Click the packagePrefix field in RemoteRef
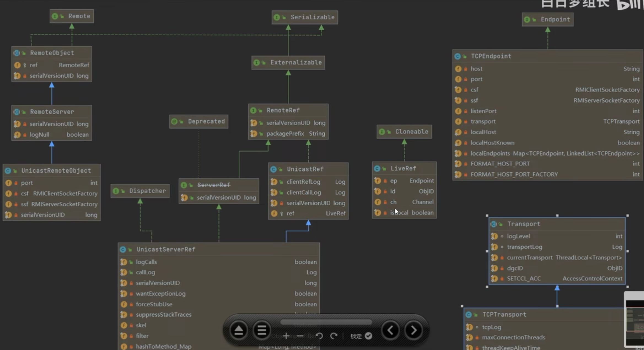Image resolution: width=644 pixels, height=350 pixels. (x=288, y=134)
